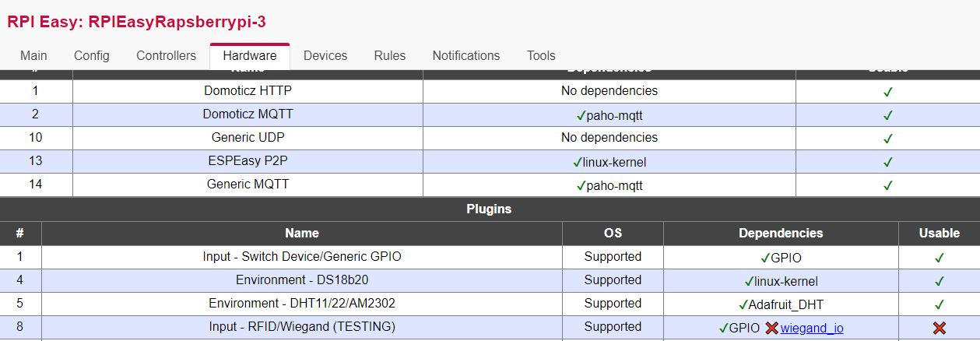
Task: Click the red Usable cross in RFID/Wiegand row
Action: click(x=939, y=329)
